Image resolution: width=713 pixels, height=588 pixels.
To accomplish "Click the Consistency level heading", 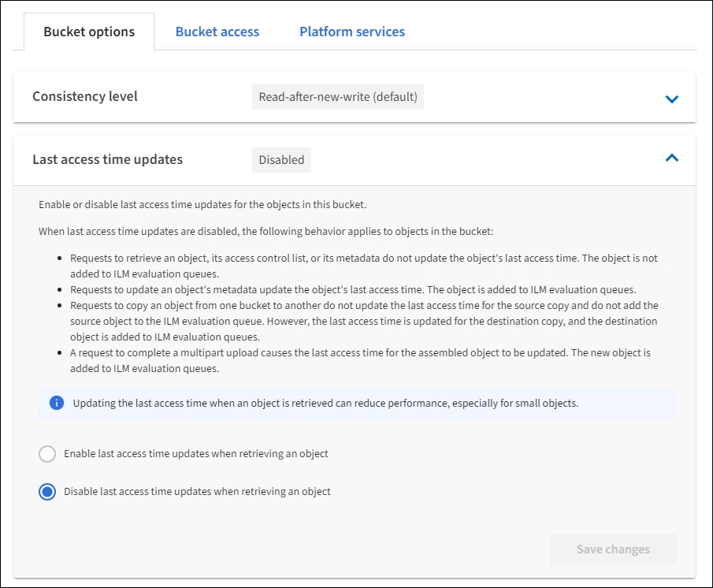I will point(85,96).
